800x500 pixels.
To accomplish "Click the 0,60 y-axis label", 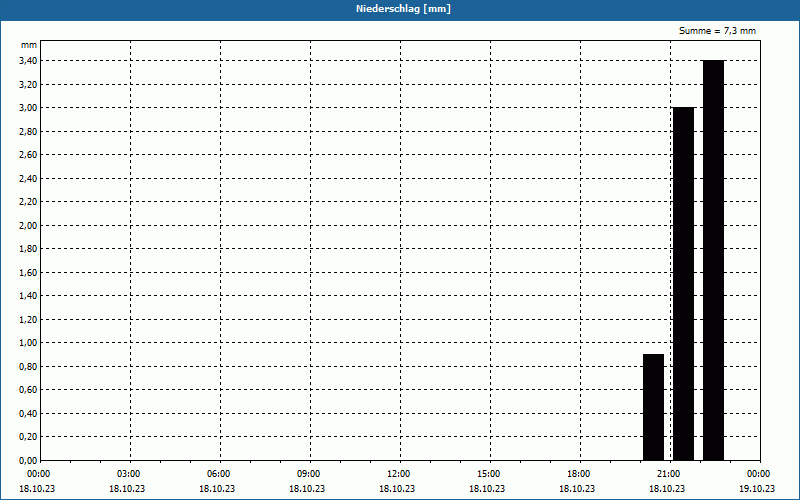I will click(x=28, y=390).
